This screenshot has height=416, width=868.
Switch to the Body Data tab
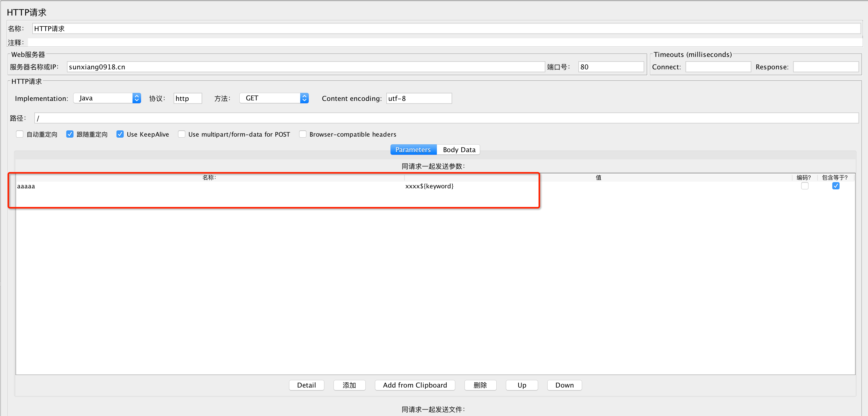[459, 150]
